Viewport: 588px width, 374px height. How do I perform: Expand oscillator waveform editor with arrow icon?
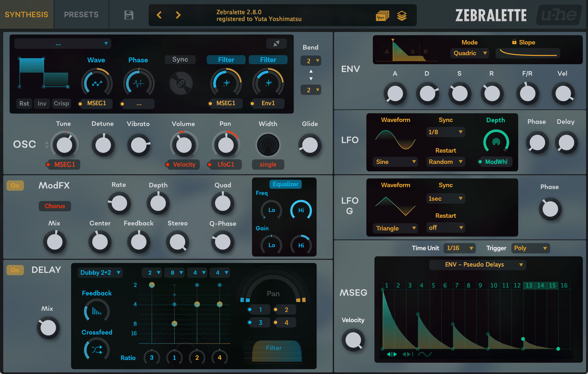point(276,43)
